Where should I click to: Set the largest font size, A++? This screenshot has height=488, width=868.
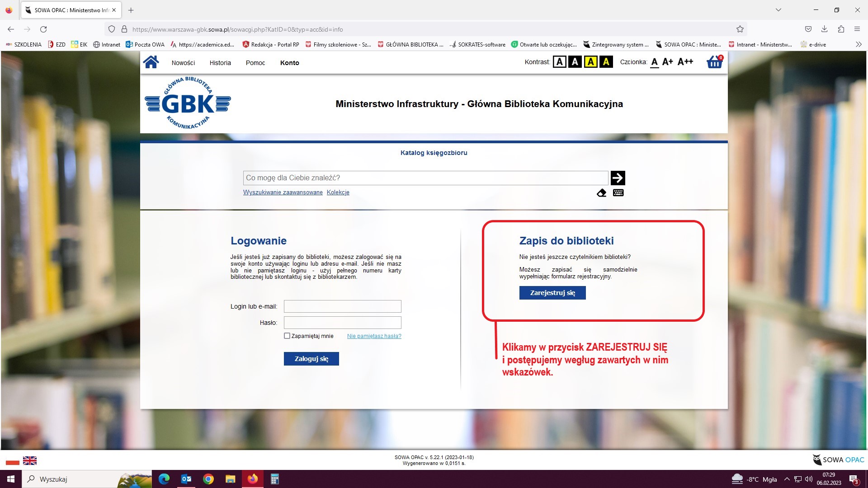click(x=685, y=62)
